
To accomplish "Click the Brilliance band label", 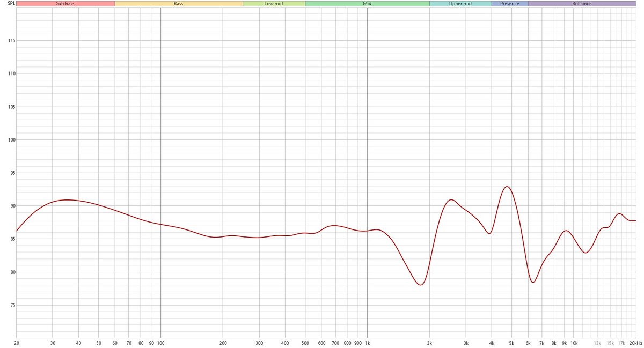I will tap(582, 3).
